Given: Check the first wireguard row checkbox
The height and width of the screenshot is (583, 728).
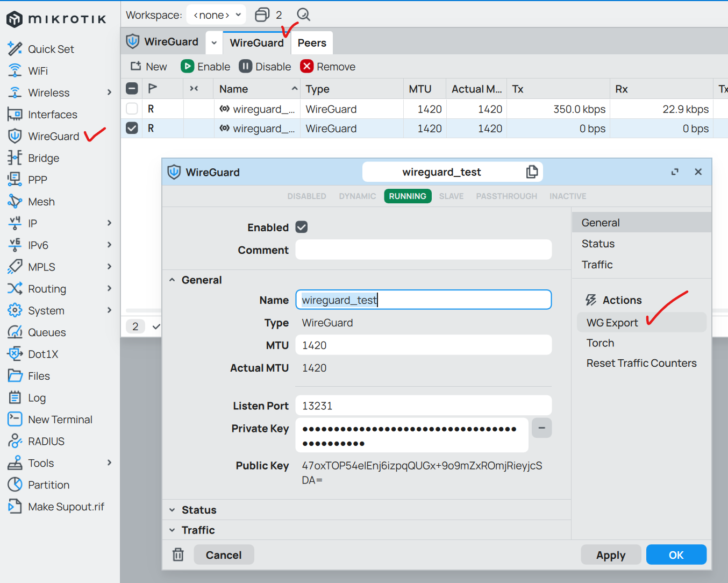Looking at the screenshot, I should pyautogui.click(x=132, y=109).
